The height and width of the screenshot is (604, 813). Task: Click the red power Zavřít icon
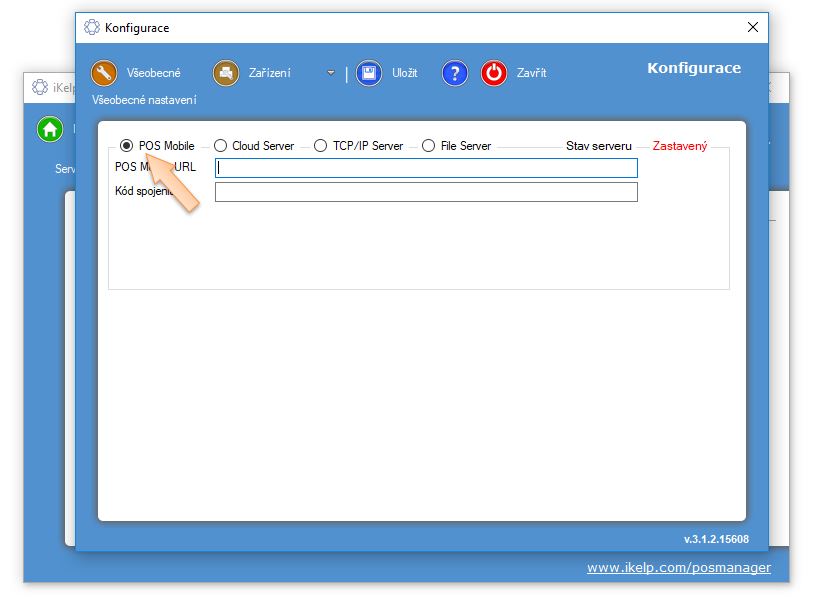tap(494, 73)
